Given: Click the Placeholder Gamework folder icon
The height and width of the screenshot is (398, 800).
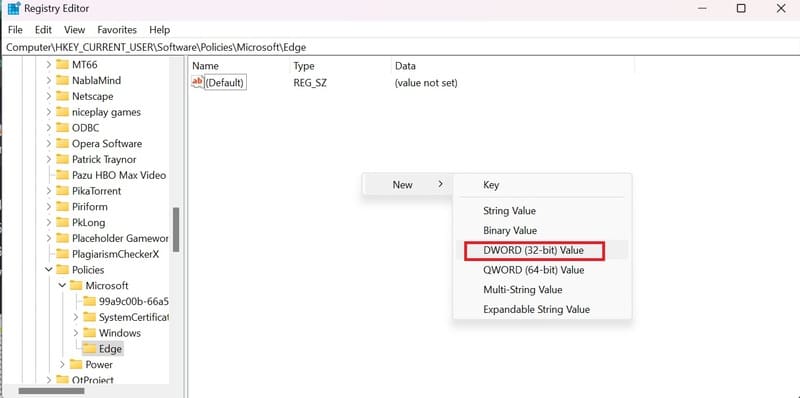Looking at the screenshot, I should pyautogui.click(x=62, y=238).
